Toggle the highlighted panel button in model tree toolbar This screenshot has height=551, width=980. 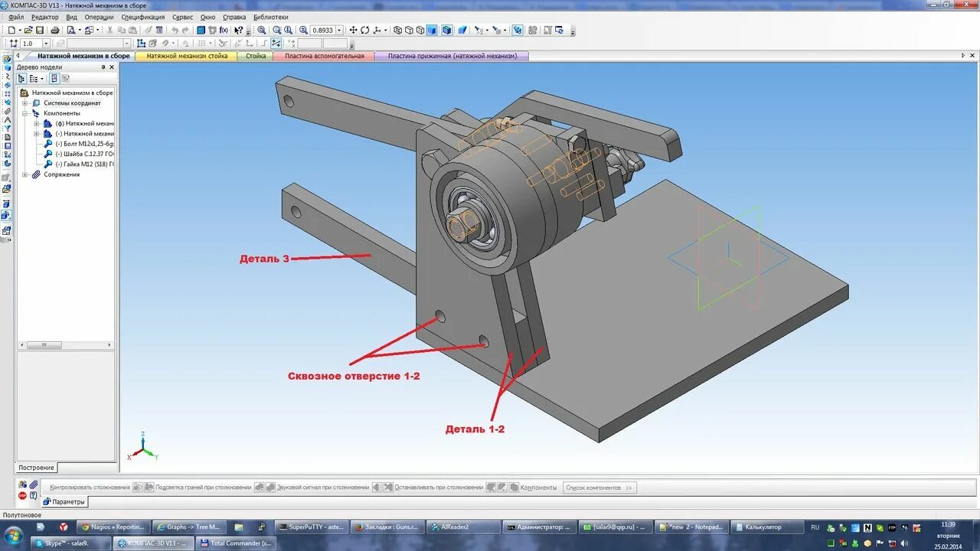pos(54,78)
